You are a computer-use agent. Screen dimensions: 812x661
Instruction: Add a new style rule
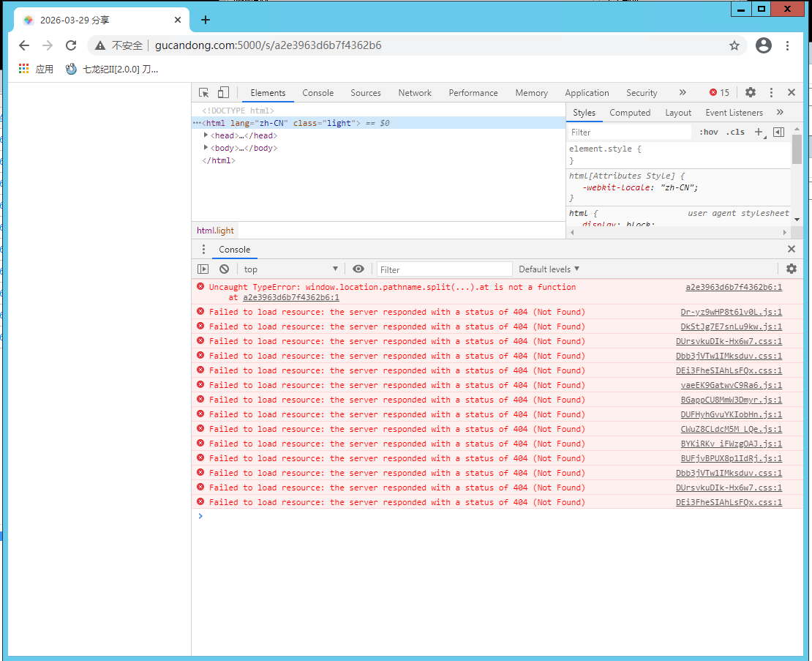(759, 132)
